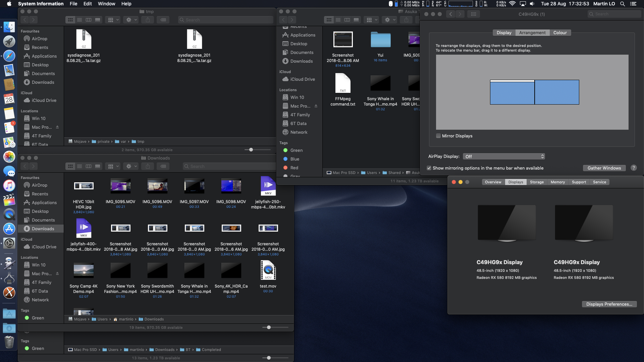Viewport: 644px width, 362px height.
Task: Open App Store in the Dock
Action: point(9,229)
